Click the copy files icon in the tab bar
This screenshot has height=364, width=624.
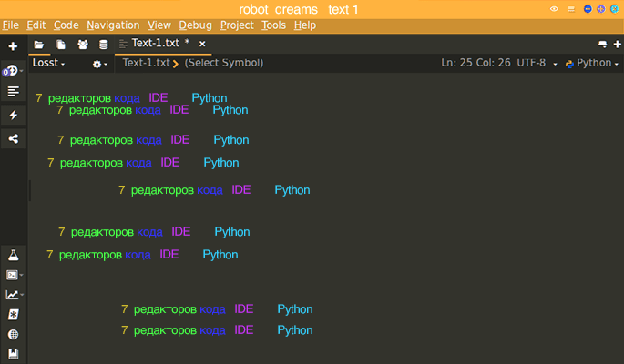61,44
